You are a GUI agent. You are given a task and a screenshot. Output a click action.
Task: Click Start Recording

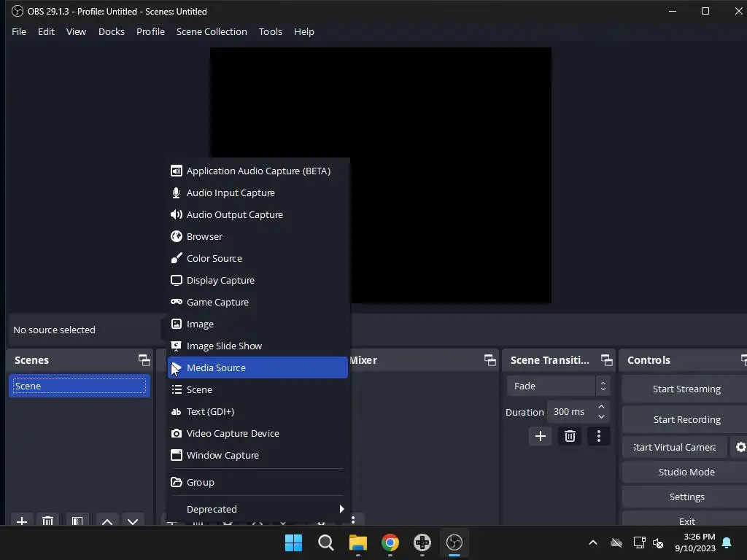[686, 419]
